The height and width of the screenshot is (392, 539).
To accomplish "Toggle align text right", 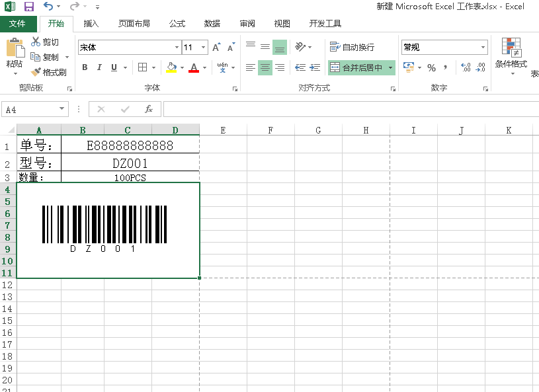I will 280,67.
